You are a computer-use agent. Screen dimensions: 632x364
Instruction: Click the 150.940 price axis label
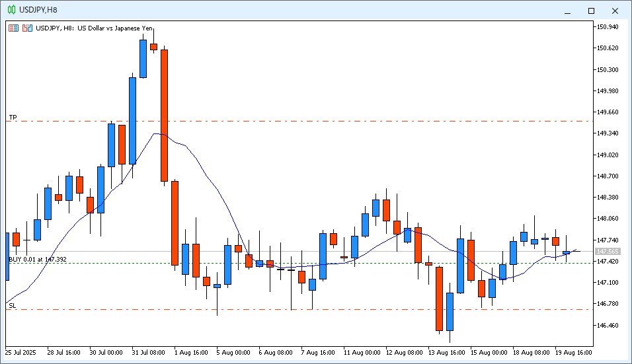[x=608, y=27]
